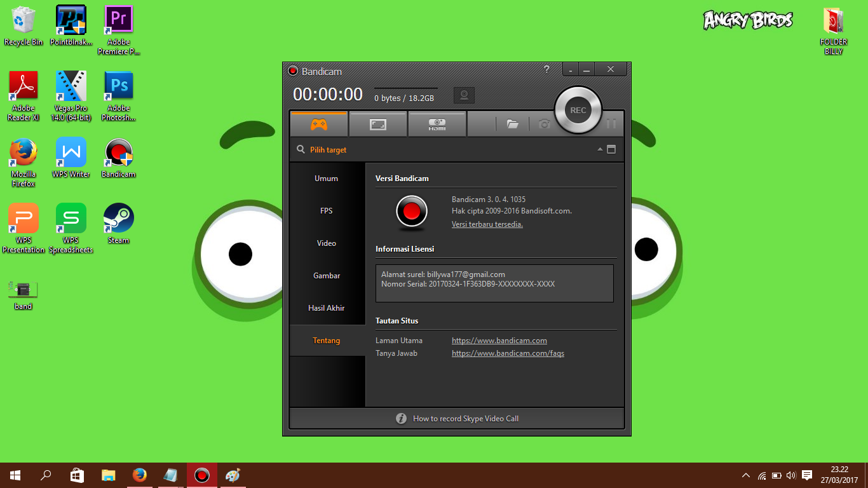This screenshot has width=868, height=488.
Task: Open the Gambar settings tab
Action: click(327, 276)
